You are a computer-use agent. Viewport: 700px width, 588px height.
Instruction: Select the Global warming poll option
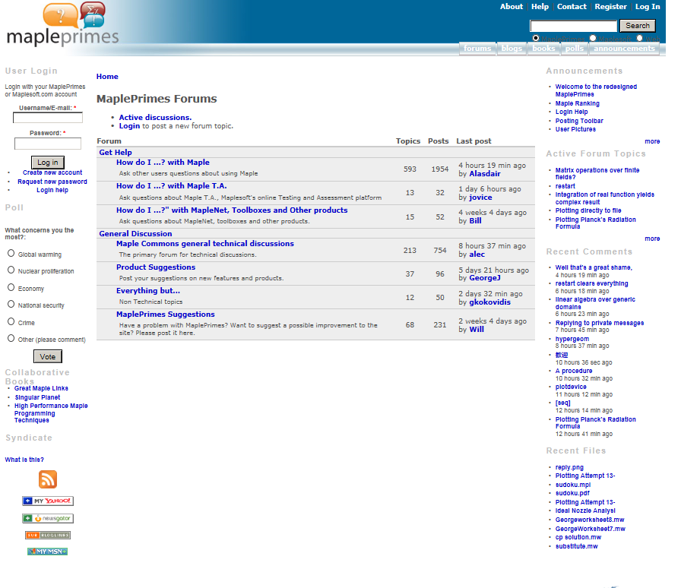point(11,254)
